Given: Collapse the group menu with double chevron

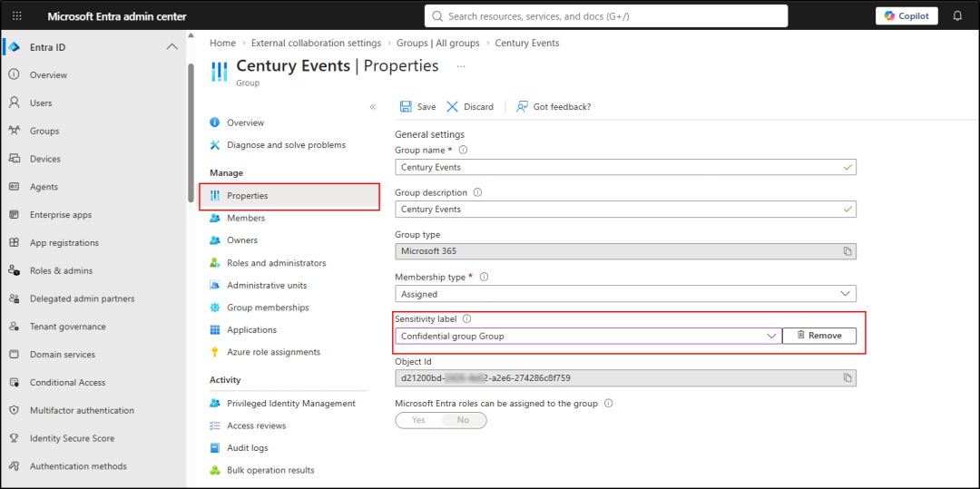Looking at the screenshot, I should tap(373, 107).
